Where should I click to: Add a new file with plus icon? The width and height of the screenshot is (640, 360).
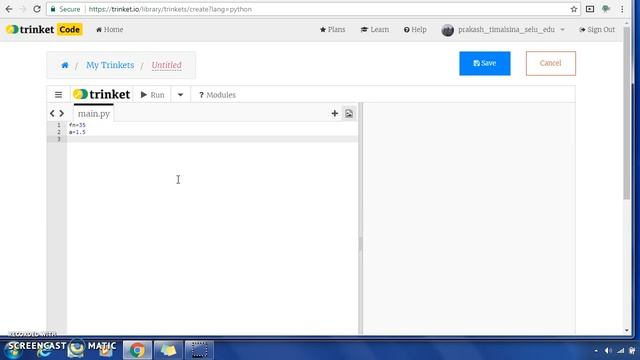pyautogui.click(x=335, y=113)
